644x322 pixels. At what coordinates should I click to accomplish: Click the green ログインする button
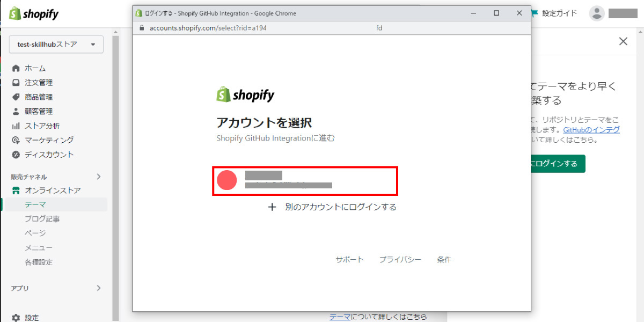(x=558, y=164)
